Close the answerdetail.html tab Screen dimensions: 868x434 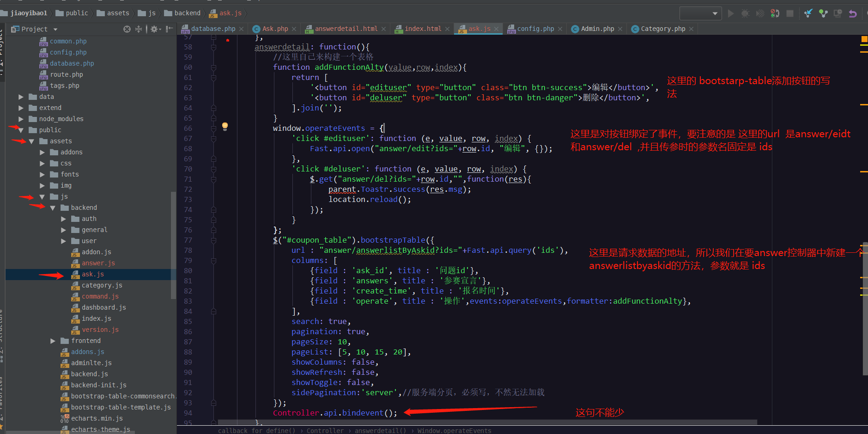pyautogui.click(x=383, y=29)
